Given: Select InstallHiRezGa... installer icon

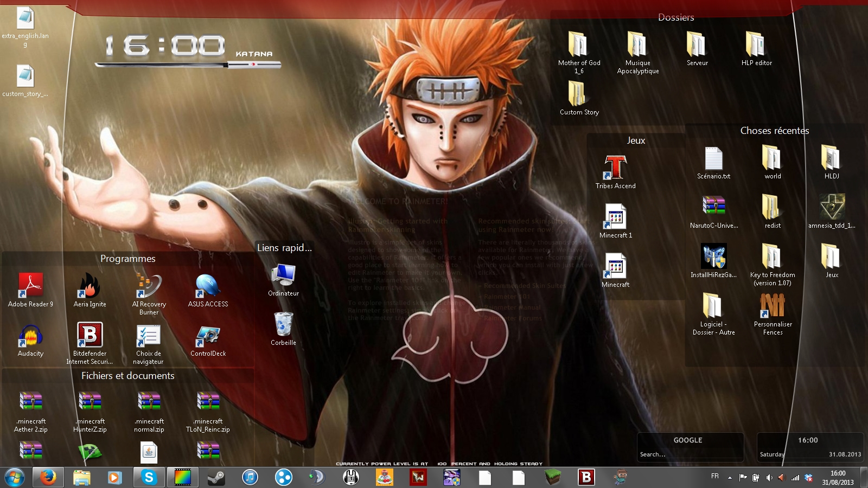Looking at the screenshot, I should click(x=714, y=261).
